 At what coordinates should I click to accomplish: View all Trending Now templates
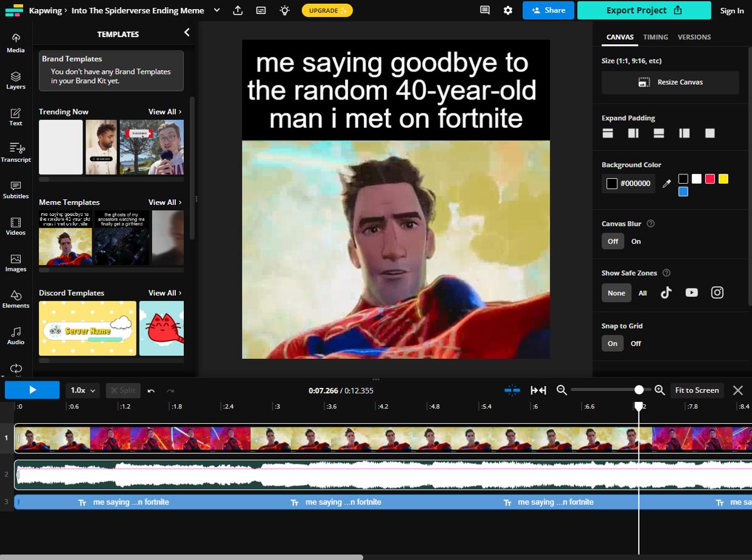point(165,112)
